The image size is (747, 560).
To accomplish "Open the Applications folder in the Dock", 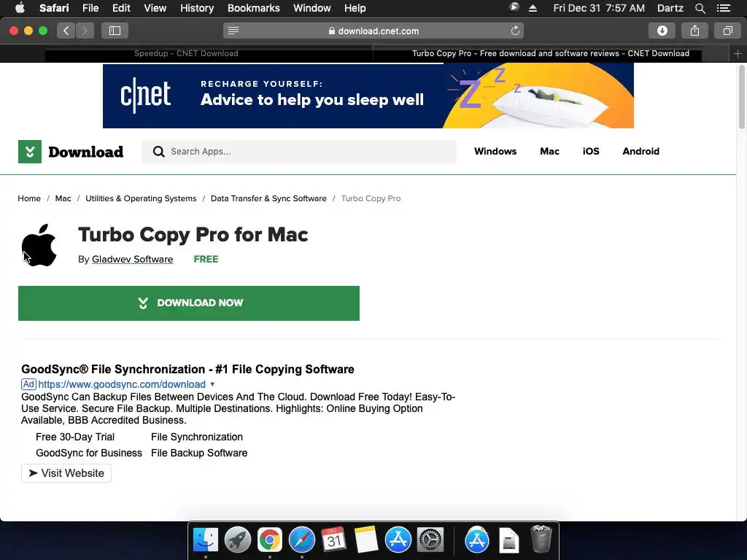I will pos(477,540).
